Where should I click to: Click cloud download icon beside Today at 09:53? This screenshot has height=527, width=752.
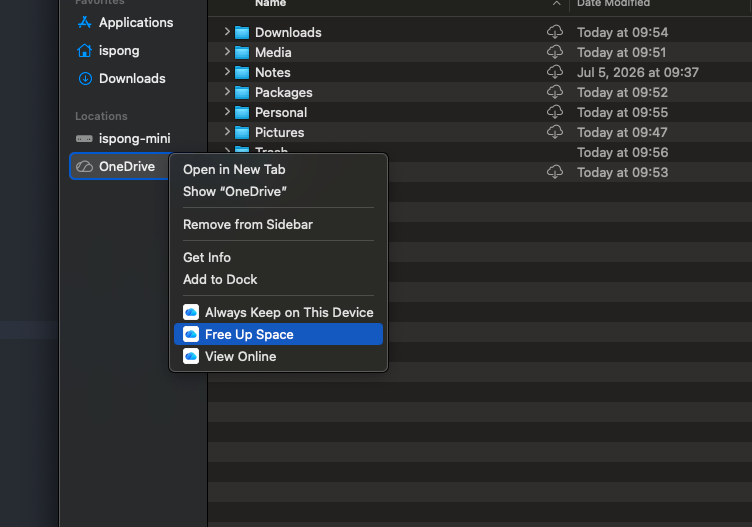pos(555,172)
